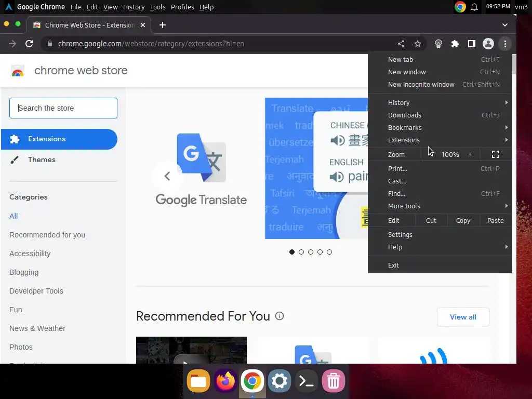Choose New tab from the menu
The width and height of the screenshot is (532, 399).
pyautogui.click(x=440, y=59)
